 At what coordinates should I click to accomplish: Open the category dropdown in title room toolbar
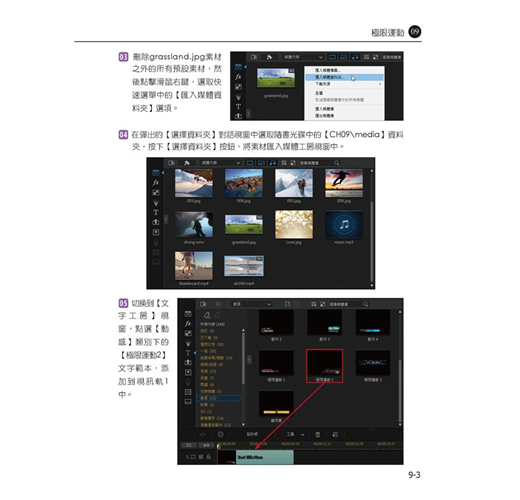252,304
